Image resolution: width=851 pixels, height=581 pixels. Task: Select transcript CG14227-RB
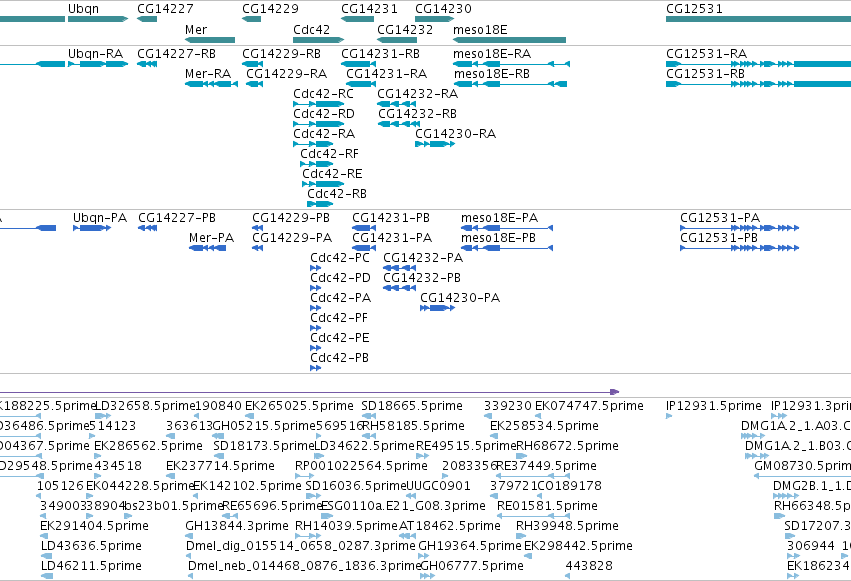pos(147,64)
